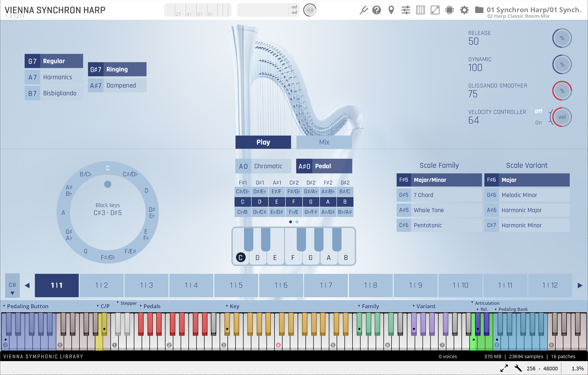Click the wrench tool icon in top toolbar

tap(363, 10)
